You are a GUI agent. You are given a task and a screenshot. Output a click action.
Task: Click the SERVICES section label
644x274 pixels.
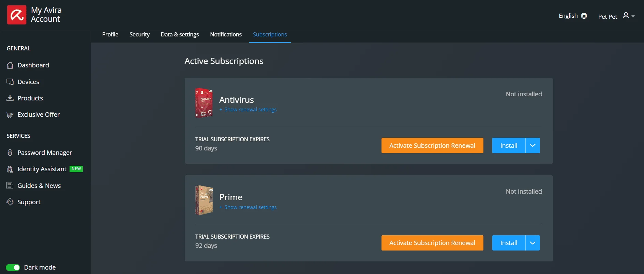point(18,136)
